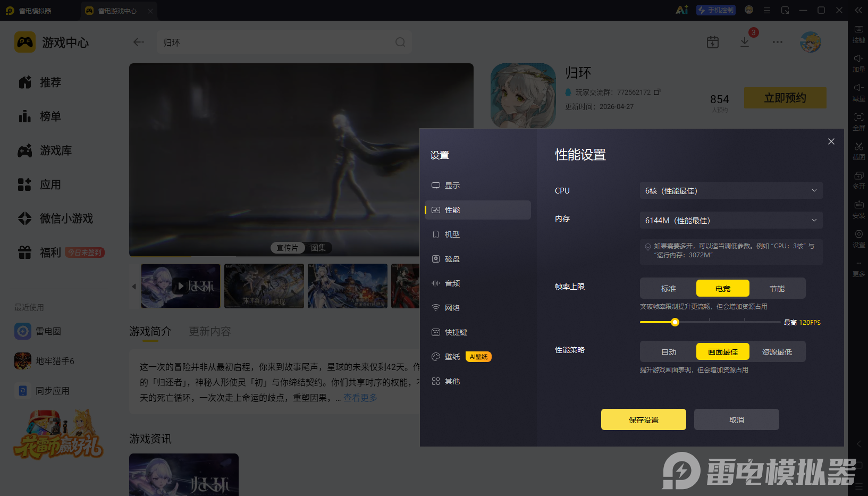The height and width of the screenshot is (496, 868).
Task: Click the back arrow beside the search box
Action: click(x=139, y=42)
